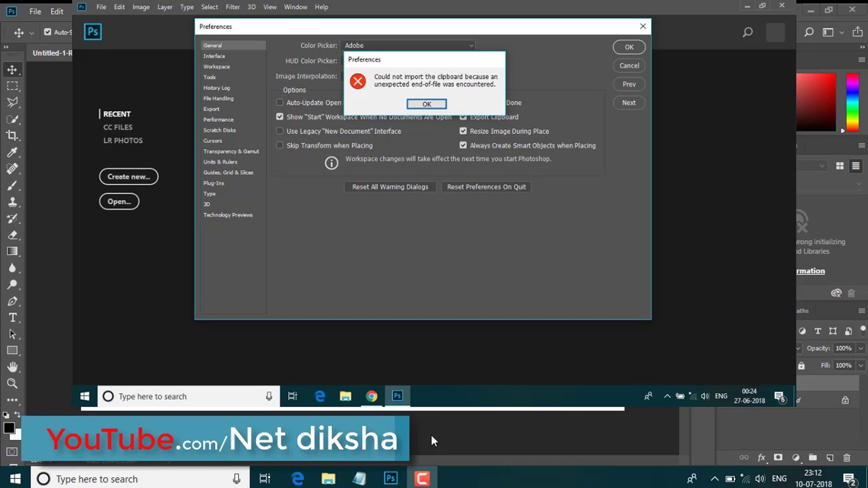Toggle Auto-Update Open Documents checkbox
The width and height of the screenshot is (868, 488).
coord(279,102)
